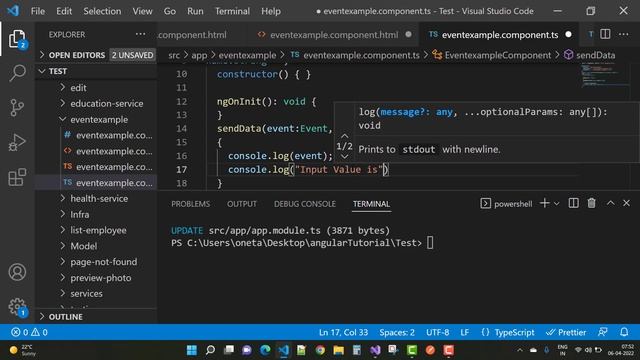Split the editor to the right

(x=605, y=34)
